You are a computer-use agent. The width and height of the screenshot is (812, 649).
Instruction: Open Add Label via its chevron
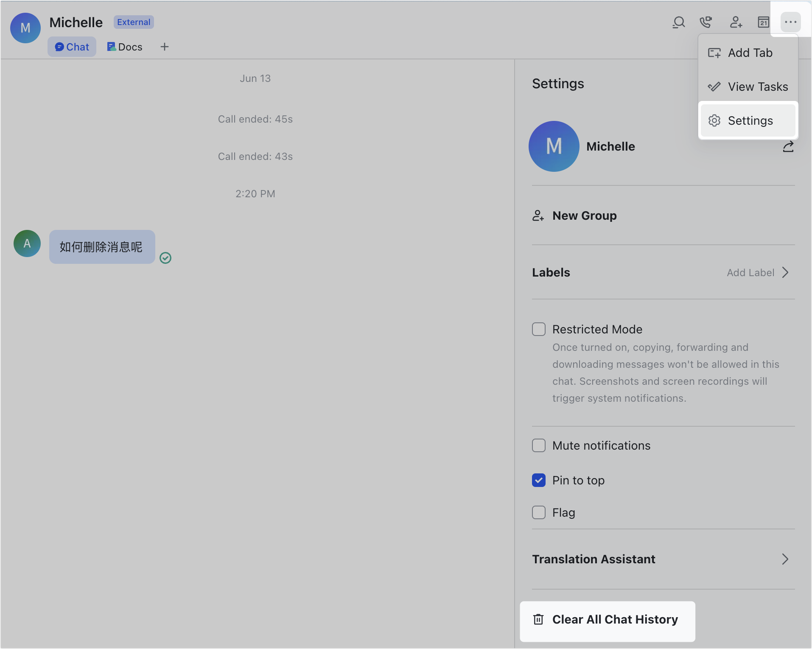(x=786, y=272)
